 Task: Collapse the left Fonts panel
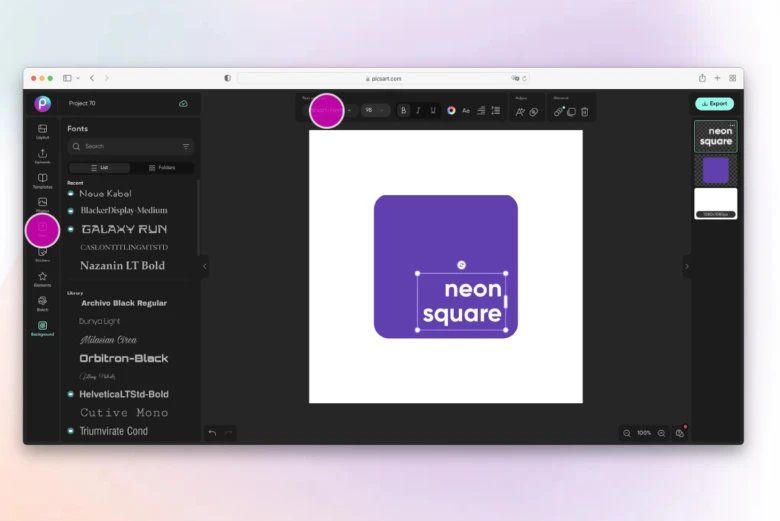click(205, 266)
